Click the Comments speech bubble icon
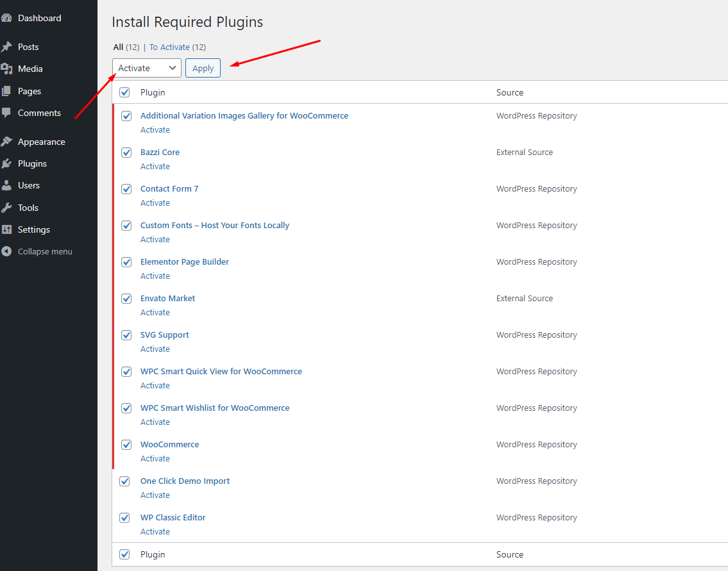 coord(6,113)
